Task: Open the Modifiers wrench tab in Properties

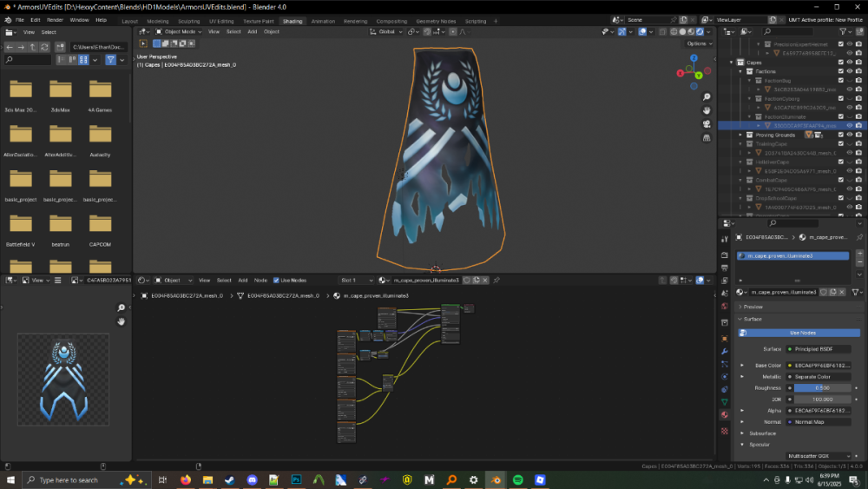Action: pyautogui.click(x=725, y=350)
